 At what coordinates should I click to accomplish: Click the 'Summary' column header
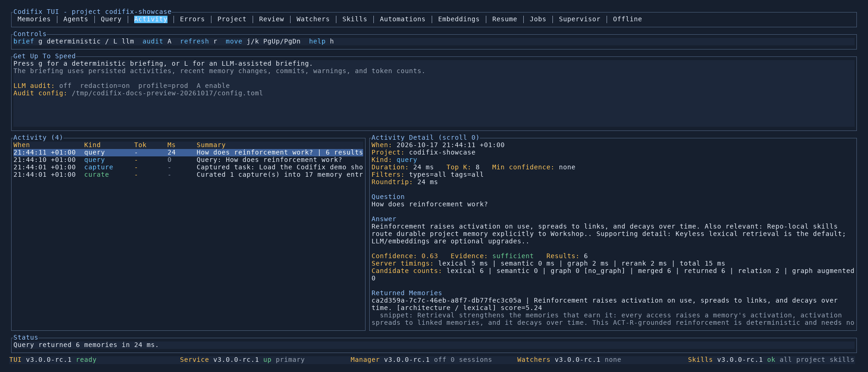tap(211, 145)
